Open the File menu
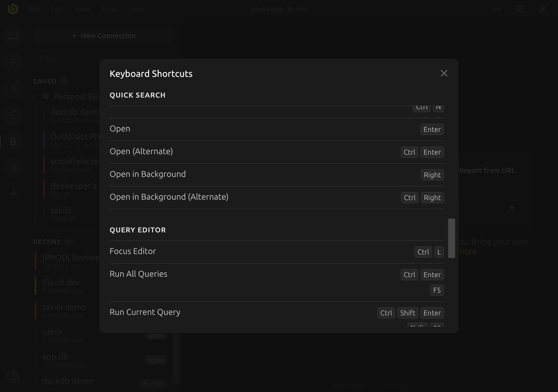 33,9
